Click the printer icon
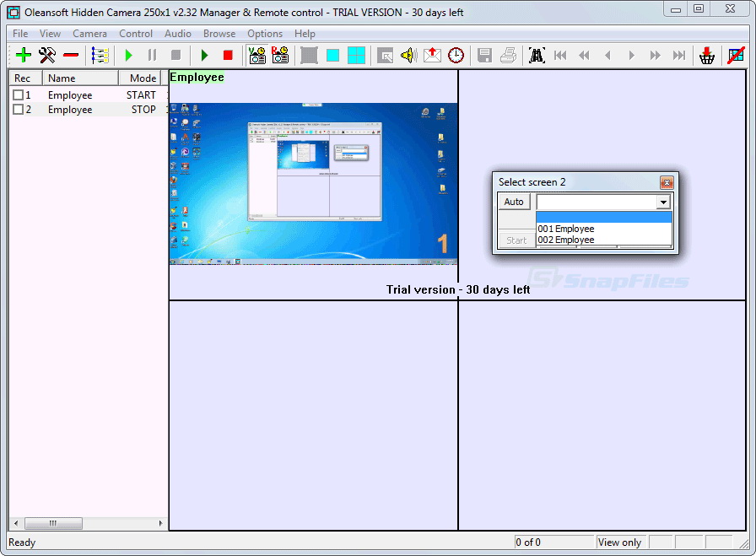Image resolution: width=756 pixels, height=556 pixels. [x=508, y=56]
